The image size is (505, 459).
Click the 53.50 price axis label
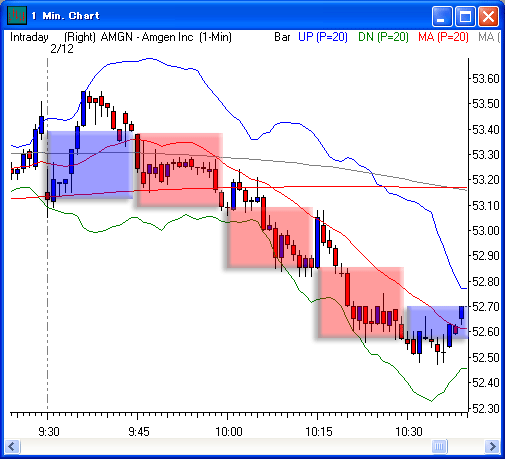(x=486, y=104)
